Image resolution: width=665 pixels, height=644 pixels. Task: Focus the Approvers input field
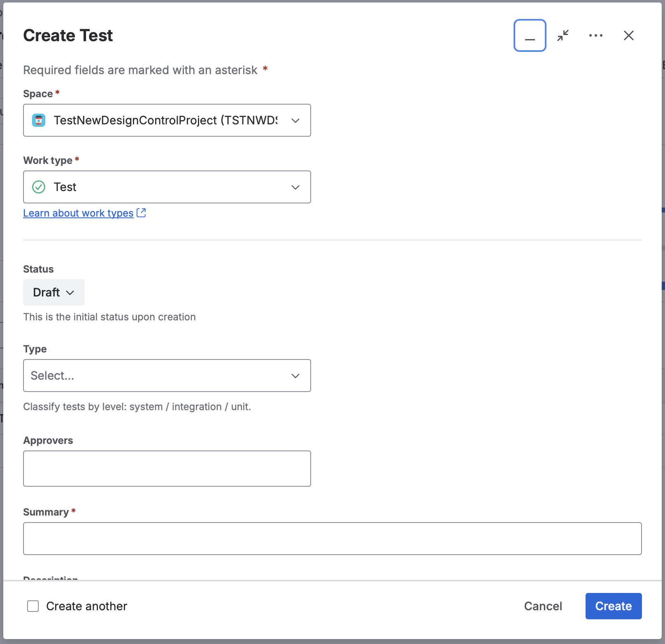(x=167, y=469)
